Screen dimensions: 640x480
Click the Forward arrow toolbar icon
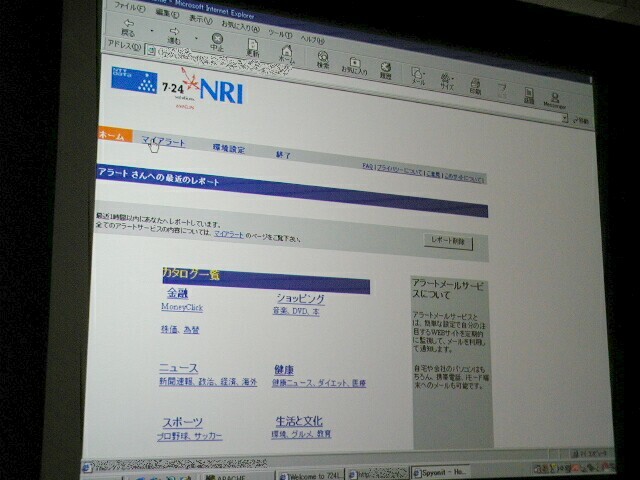(x=171, y=30)
